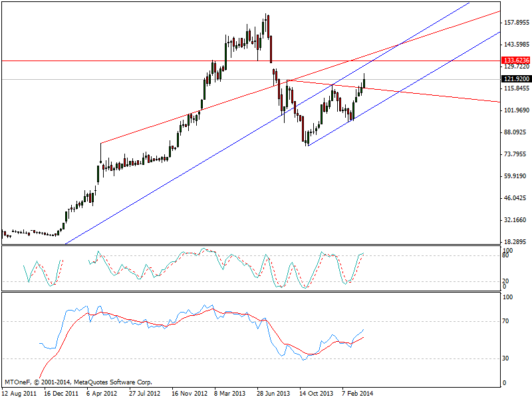Select the 88.0925 price axis label
This screenshot has width=532, height=399.
(x=517, y=132)
